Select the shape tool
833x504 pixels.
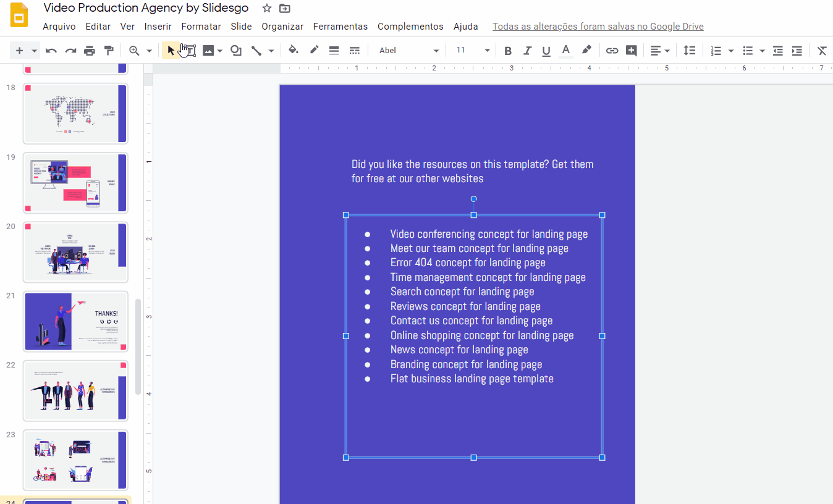(235, 51)
